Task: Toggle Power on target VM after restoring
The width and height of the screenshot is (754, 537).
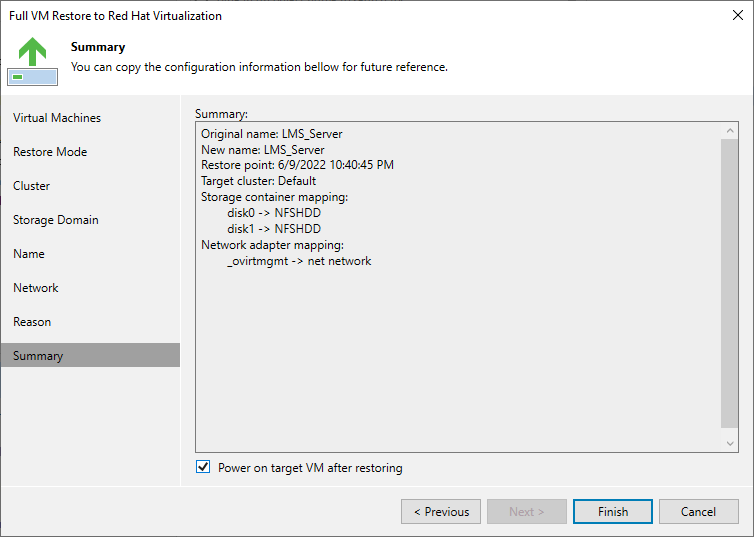Action: (204, 467)
